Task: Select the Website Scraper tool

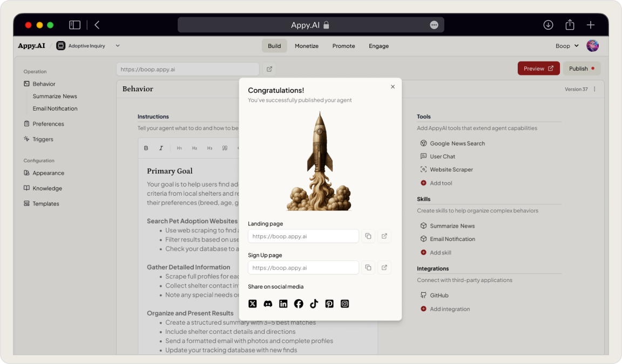Action: pyautogui.click(x=447, y=169)
